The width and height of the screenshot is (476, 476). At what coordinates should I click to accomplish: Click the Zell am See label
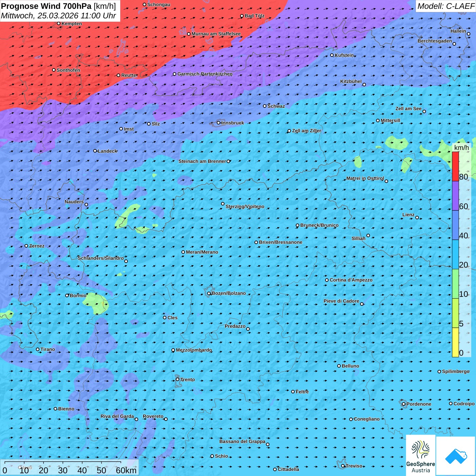coord(408,108)
